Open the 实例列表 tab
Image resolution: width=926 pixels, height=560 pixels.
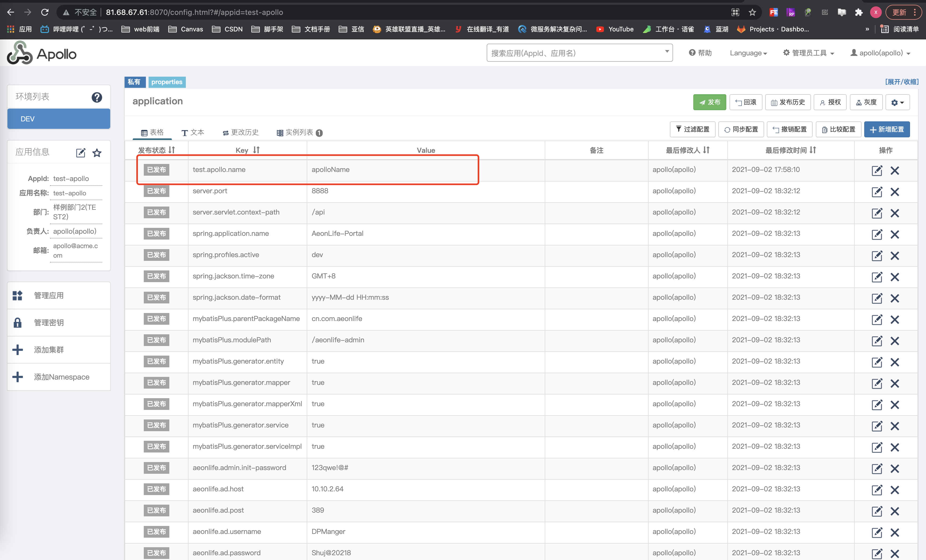[x=300, y=132]
